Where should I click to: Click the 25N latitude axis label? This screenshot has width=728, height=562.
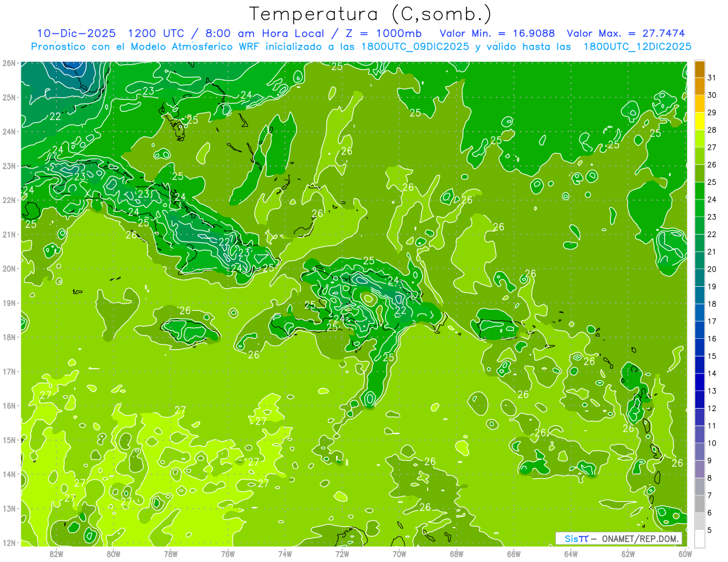10,97
